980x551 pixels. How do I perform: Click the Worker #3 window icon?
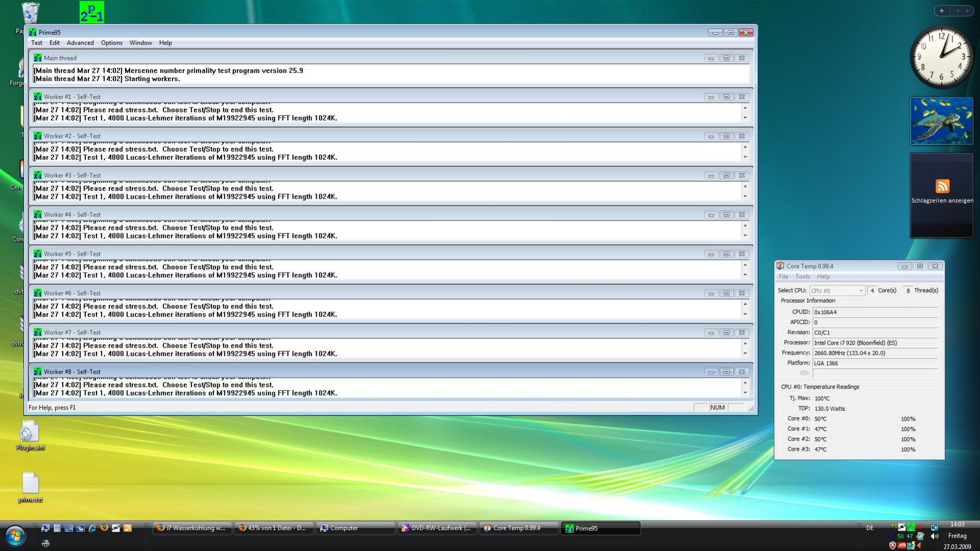point(37,175)
